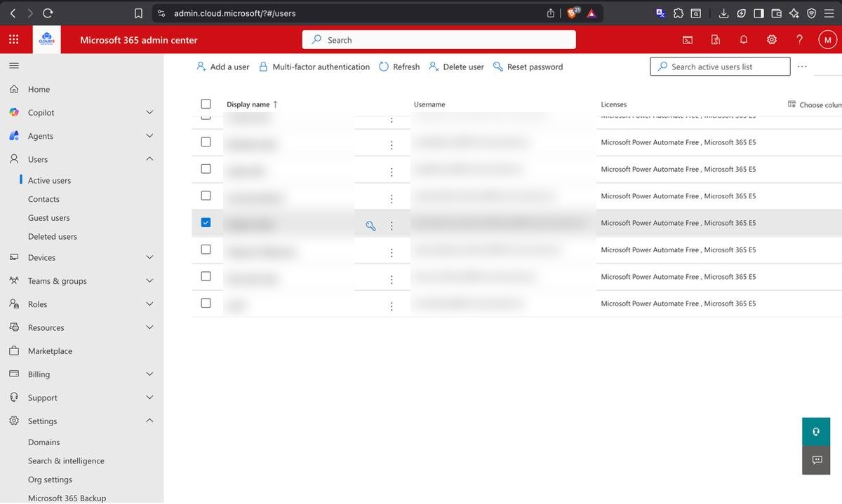Image resolution: width=842 pixels, height=504 pixels.
Task: Bookmark this page with the bookmark icon
Action: click(138, 13)
